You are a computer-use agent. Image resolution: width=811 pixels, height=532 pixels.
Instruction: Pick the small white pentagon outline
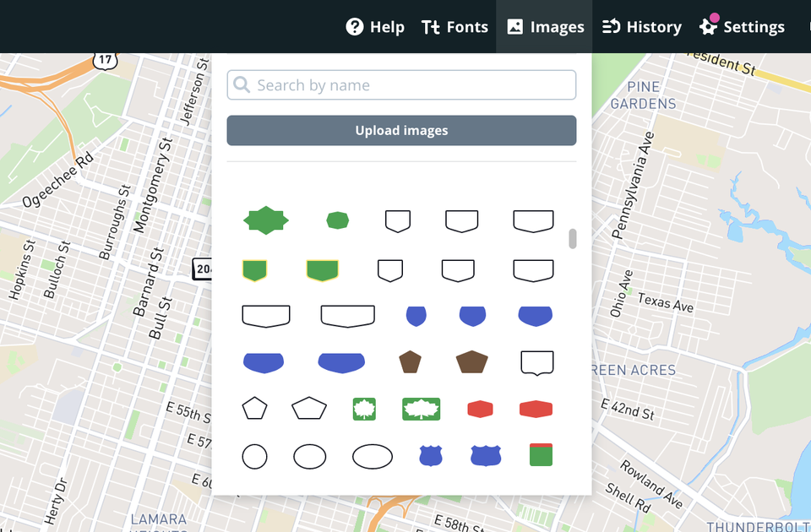pos(254,409)
